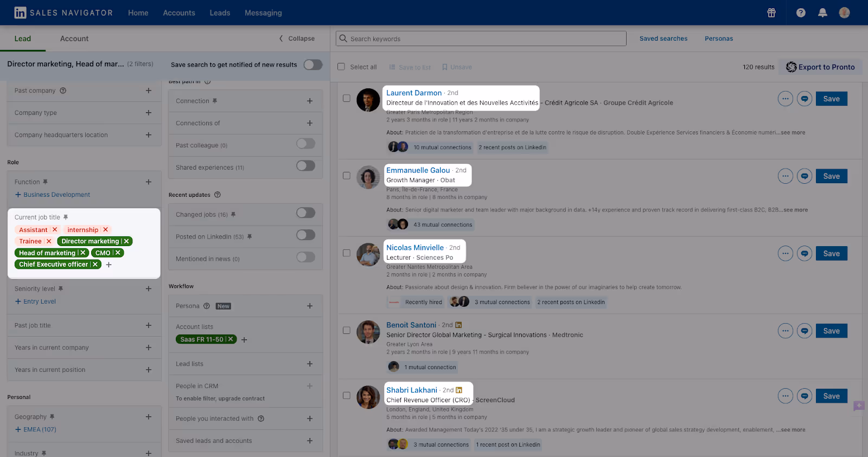Image resolution: width=868 pixels, height=457 pixels.
Task: Click the Persona help icon
Action: pyautogui.click(x=207, y=306)
